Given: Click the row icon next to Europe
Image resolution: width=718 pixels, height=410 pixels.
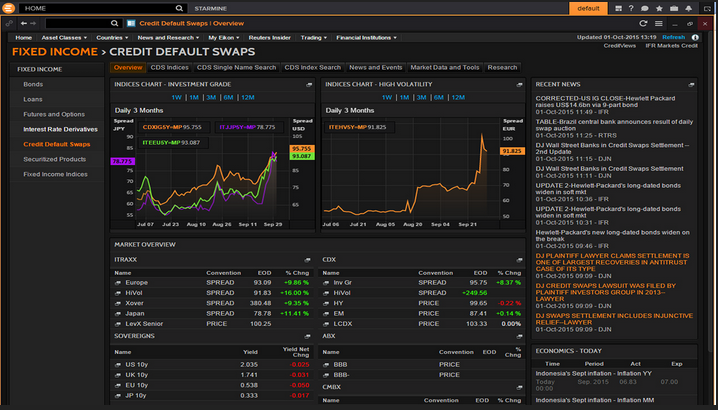Looking at the screenshot, I should [x=118, y=283].
